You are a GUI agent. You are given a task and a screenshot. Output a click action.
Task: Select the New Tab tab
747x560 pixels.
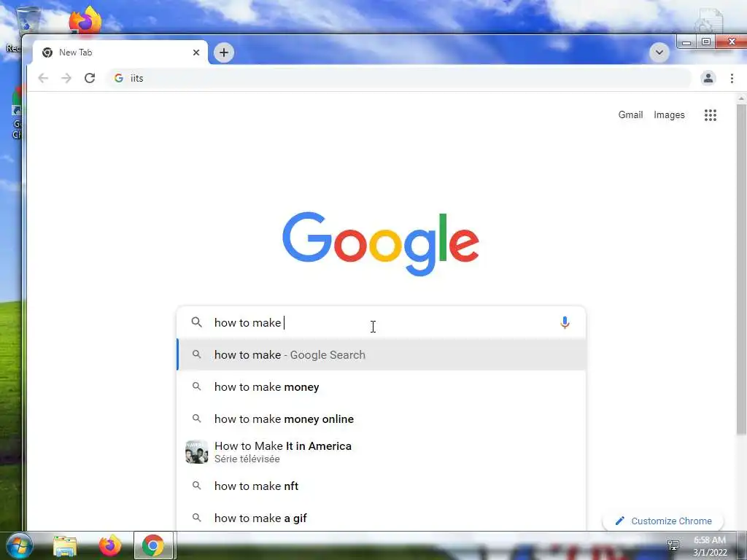[x=120, y=52]
